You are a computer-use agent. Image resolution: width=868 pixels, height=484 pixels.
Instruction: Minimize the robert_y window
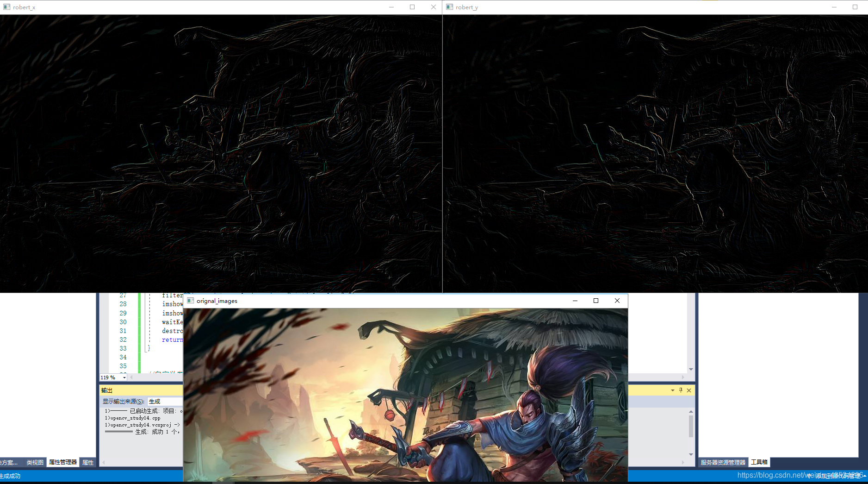tap(834, 7)
